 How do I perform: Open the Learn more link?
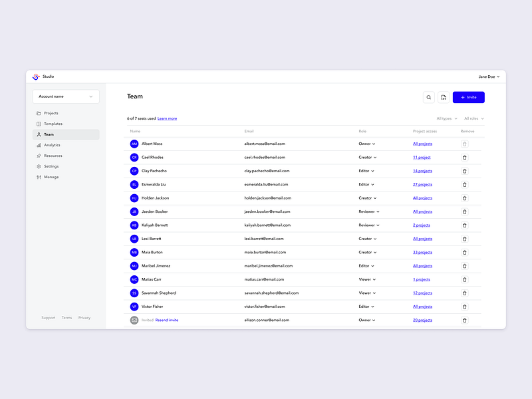pos(167,119)
